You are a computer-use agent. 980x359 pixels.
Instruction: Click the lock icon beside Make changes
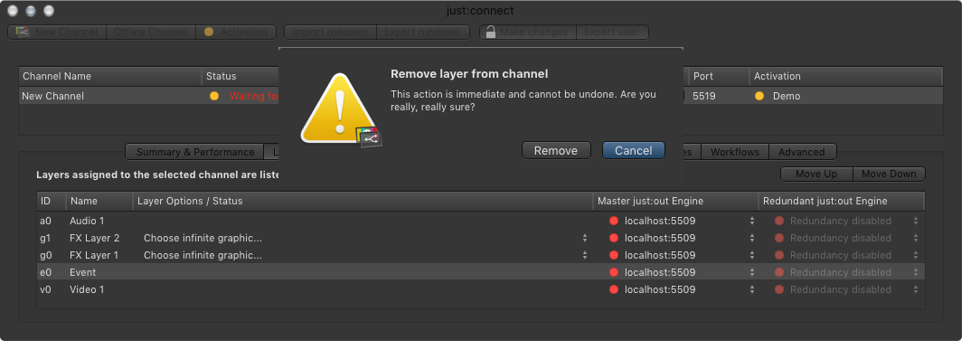coord(491,32)
